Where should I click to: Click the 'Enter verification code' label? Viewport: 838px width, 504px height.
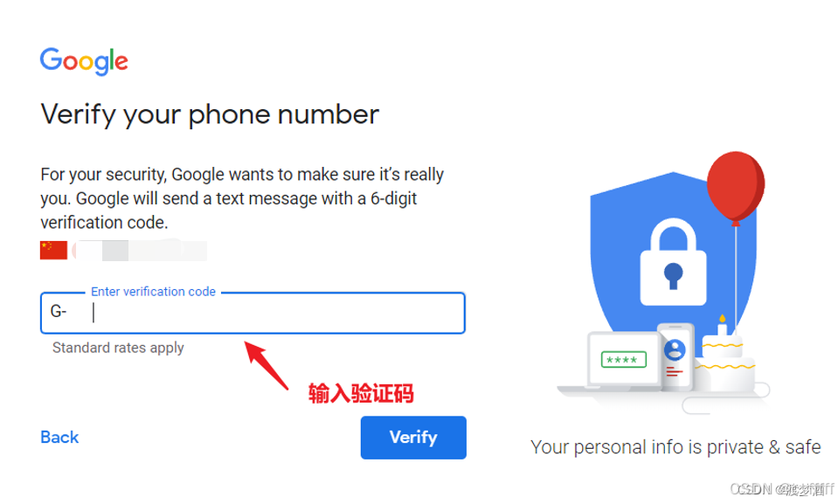point(153,291)
